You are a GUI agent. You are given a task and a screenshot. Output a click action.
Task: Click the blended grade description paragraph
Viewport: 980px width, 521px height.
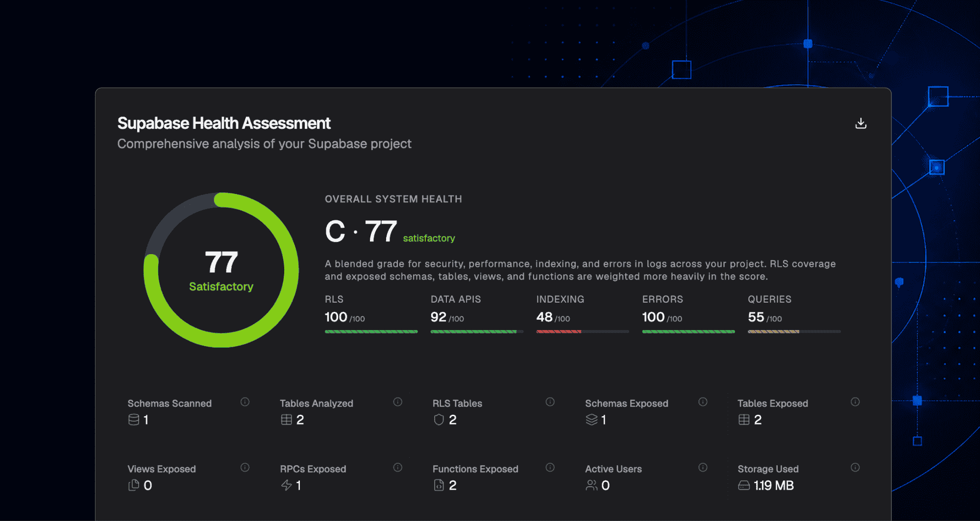pos(580,270)
